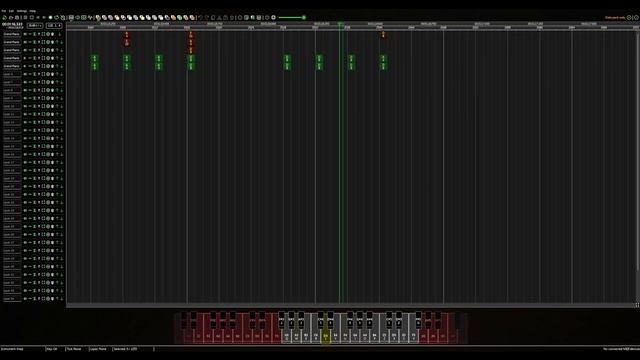Viewport: 640px width, 360px height.
Task: Click the green playhead marker on ruler
Action: click(x=340, y=24)
